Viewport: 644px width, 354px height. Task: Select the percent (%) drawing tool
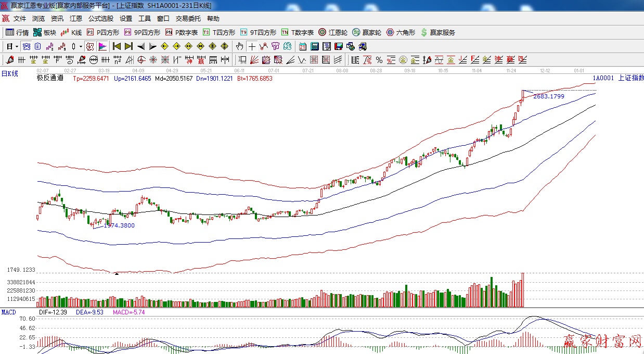379,59
